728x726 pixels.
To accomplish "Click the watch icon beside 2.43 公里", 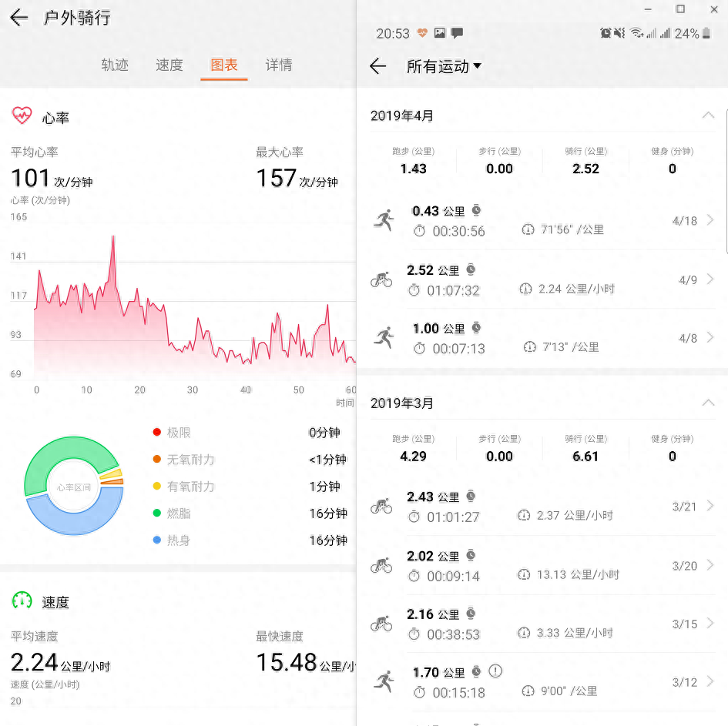I will pos(471,496).
